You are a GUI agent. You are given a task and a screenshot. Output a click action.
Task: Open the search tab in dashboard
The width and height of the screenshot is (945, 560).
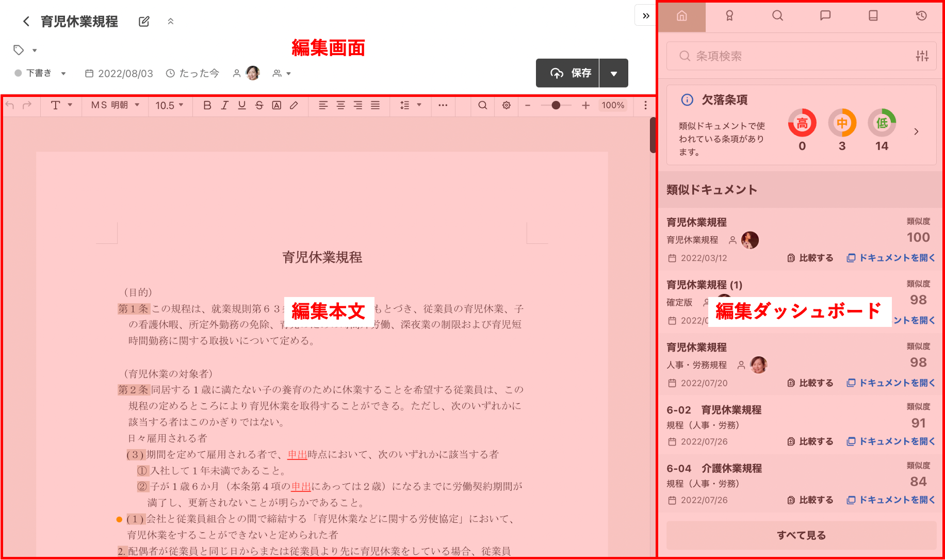tap(777, 16)
